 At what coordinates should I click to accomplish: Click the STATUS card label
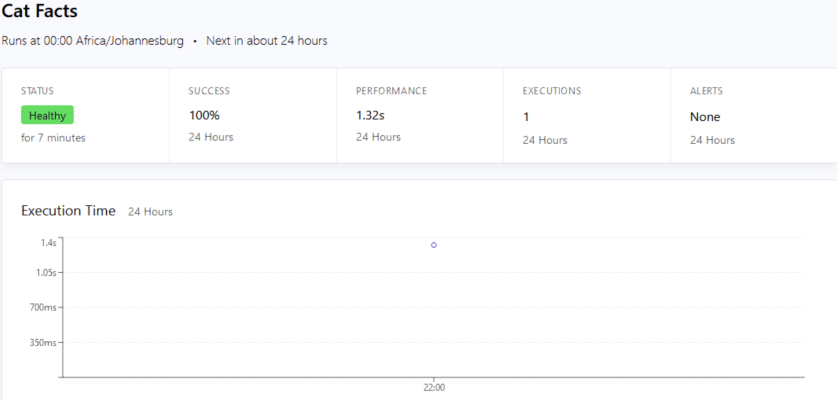coord(37,91)
